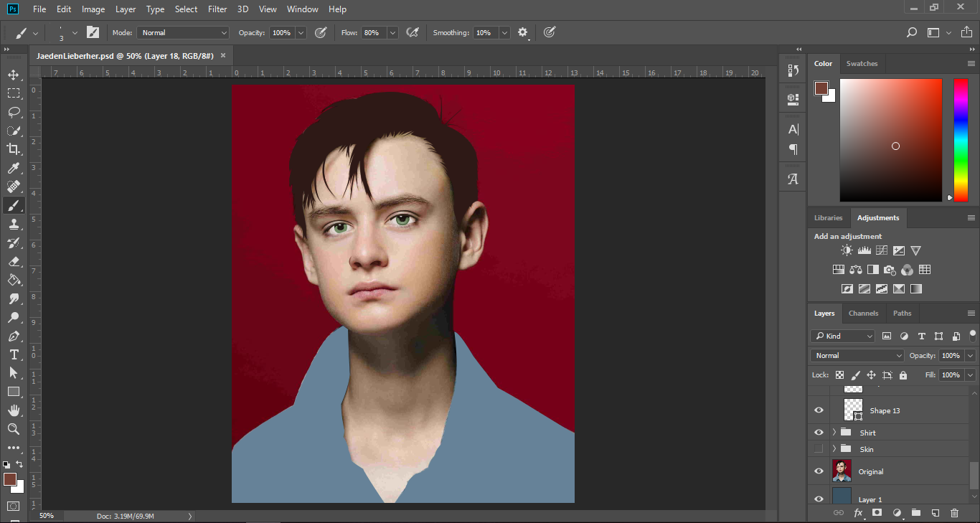
Task: Switch to the Swatches tab
Action: click(862, 63)
